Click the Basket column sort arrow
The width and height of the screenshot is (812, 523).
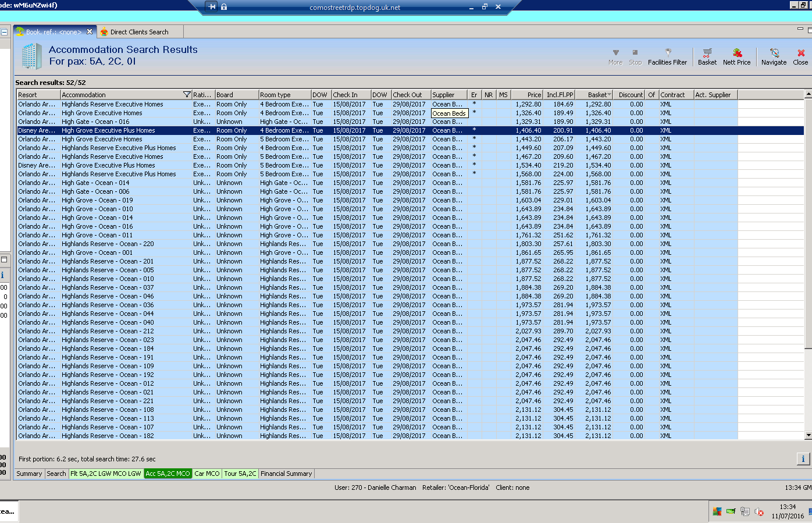pyautogui.click(x=609, y=95)
